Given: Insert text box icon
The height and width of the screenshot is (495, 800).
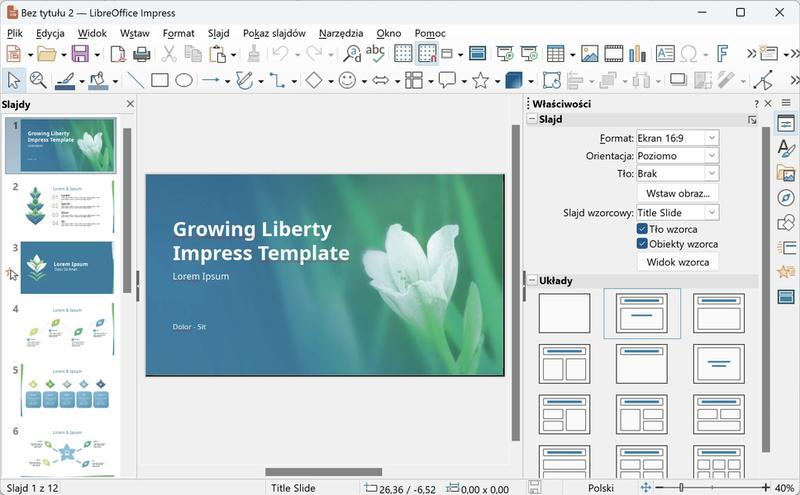Looking at the screenshot, I should coord(665,54).
